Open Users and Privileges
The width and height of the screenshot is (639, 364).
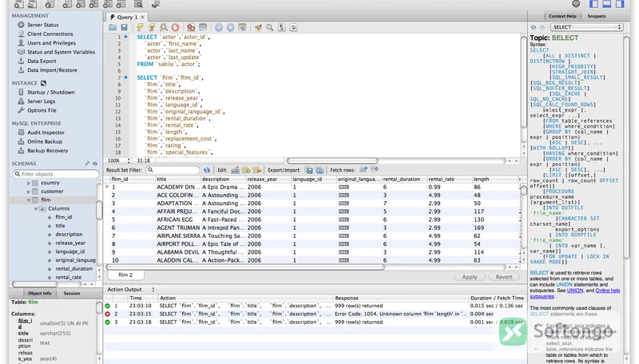tap(51, 43)
